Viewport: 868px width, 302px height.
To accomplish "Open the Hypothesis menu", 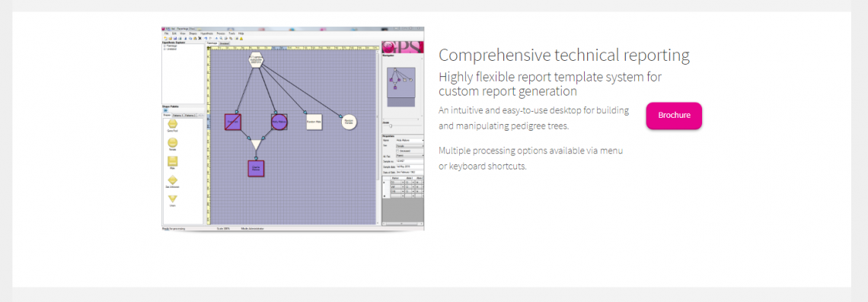I will (206, 33).
